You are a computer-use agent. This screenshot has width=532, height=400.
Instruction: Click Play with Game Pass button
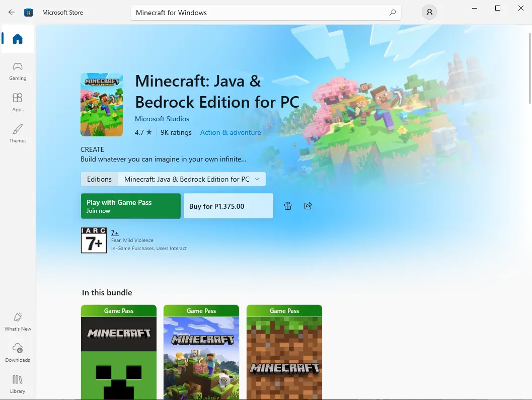point(131,206)
